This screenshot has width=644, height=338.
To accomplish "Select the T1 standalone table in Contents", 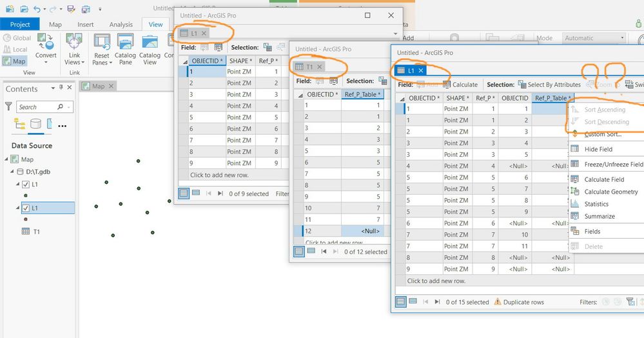I will 36,232.
